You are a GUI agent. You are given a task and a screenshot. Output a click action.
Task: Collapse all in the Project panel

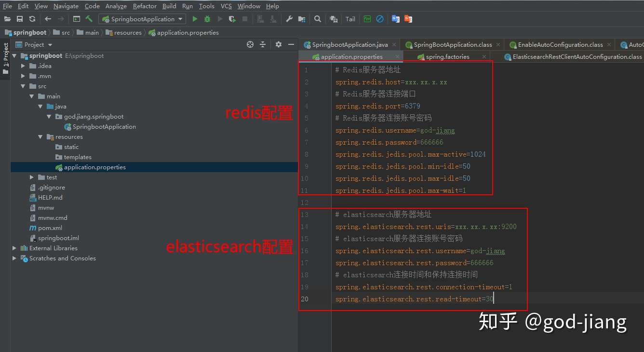[x=263, y=44]
